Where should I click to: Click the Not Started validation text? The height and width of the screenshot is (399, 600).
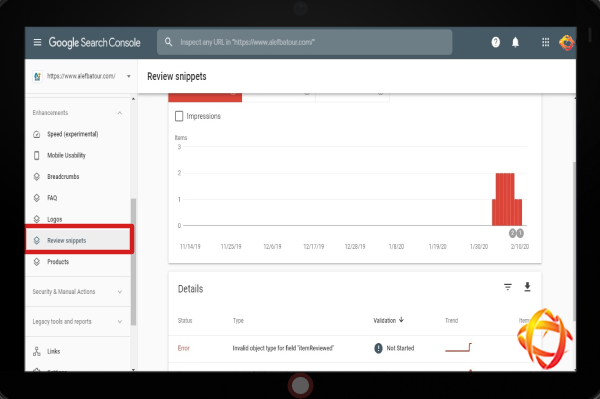[x=400, y=348]
